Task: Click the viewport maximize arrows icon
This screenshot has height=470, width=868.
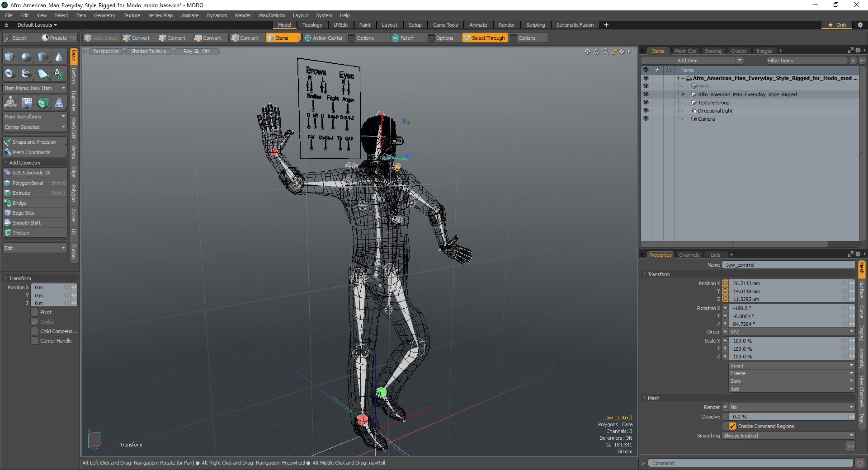Action: click(614, 52)
